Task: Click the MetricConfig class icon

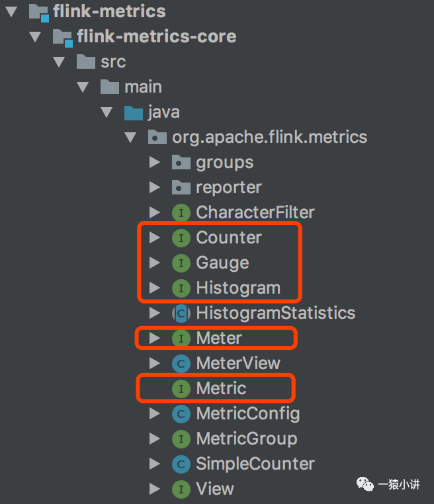Action: [181, 413]
